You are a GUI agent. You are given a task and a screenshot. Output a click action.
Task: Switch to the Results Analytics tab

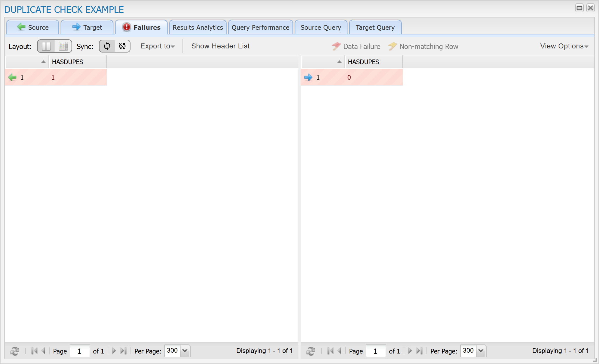click(x=198, y=27)
